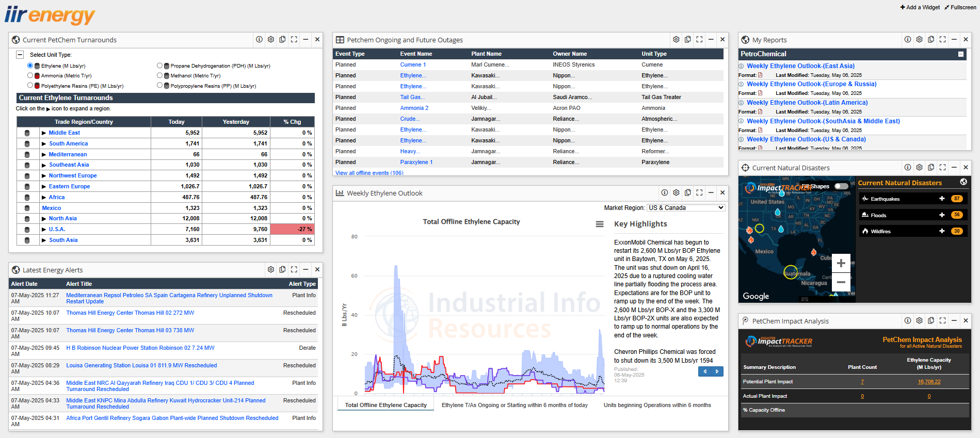Make Weekly Ethylene Outlook widget fullscreen

[699, 192]
